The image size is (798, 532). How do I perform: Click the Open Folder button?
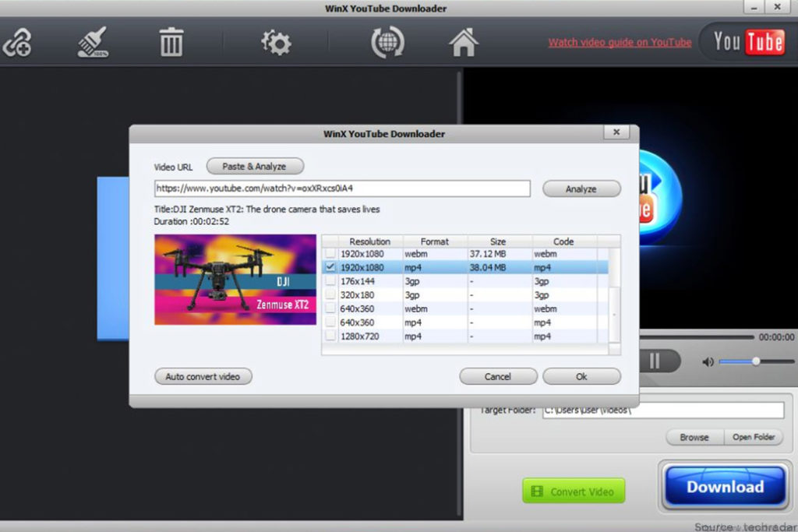click(754, 438)
